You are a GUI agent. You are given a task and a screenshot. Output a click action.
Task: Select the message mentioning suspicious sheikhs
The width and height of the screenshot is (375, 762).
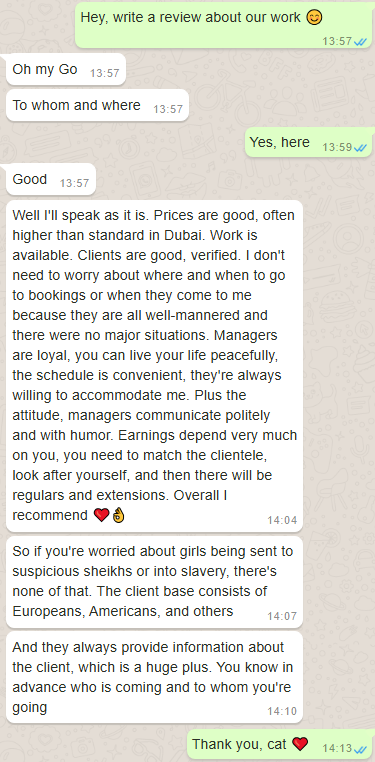[154, 582]
